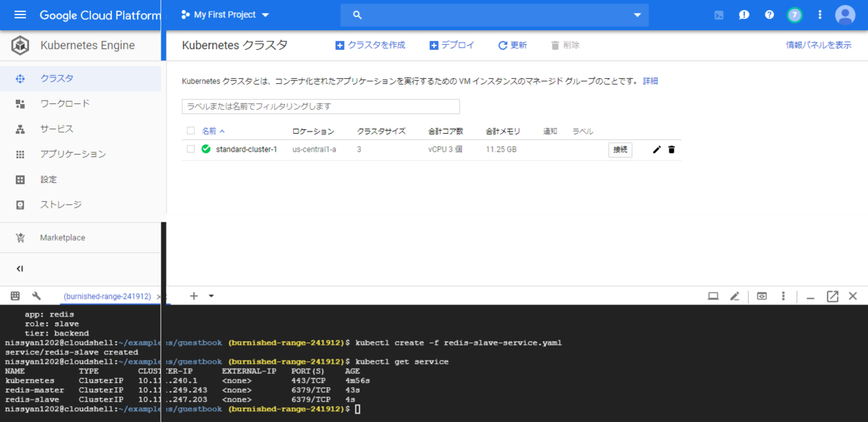
Task: Open the My First Project selector
Action: (x=225, y=14)
